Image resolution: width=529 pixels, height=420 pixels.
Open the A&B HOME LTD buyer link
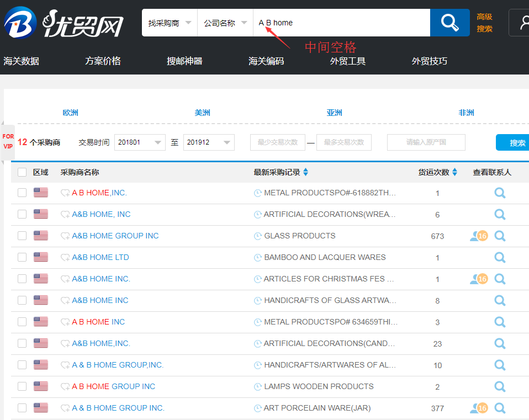point(100,257)
